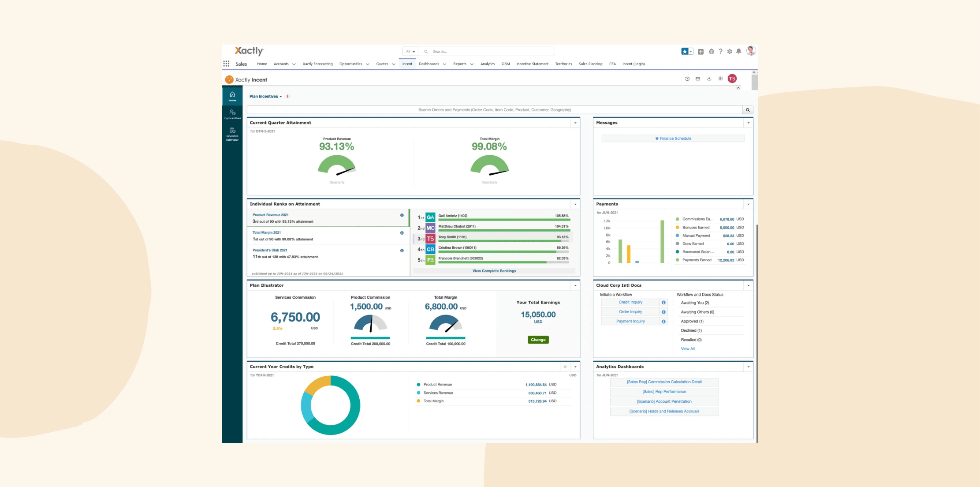The width and height of the screenshot is (980, 487).
Task: Select Gail Ambriz (1402) ranking row
Action: pyautogui.click(x=493, y=217)
